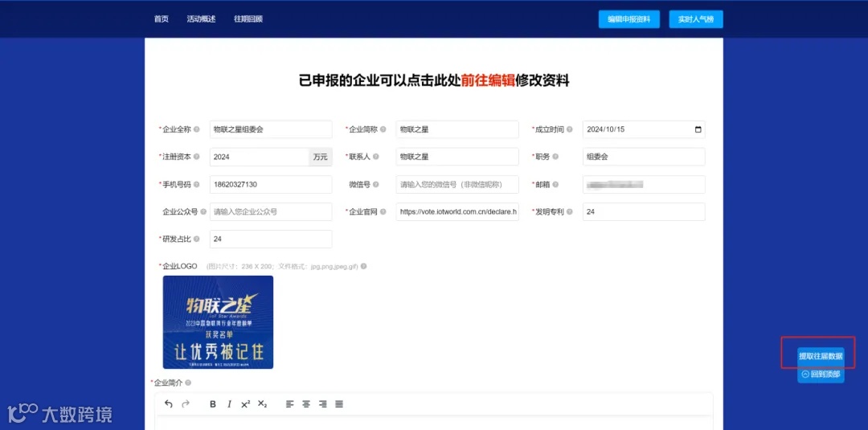Click the red 前往编辑 link
Image resolution: width=868 pixels, height=430 pixels.
(488, 81)
